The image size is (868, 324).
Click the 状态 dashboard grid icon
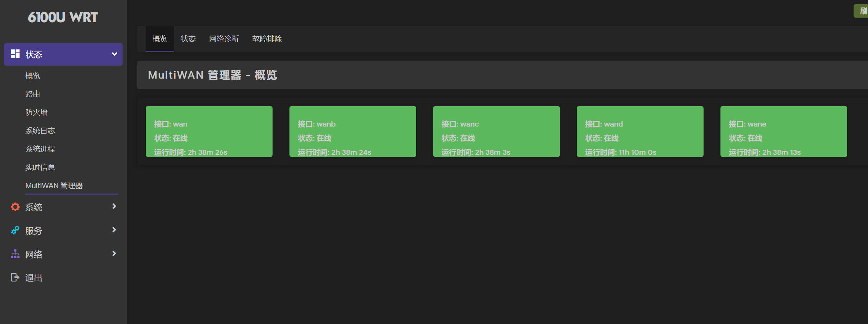click(x=15, y=54)
